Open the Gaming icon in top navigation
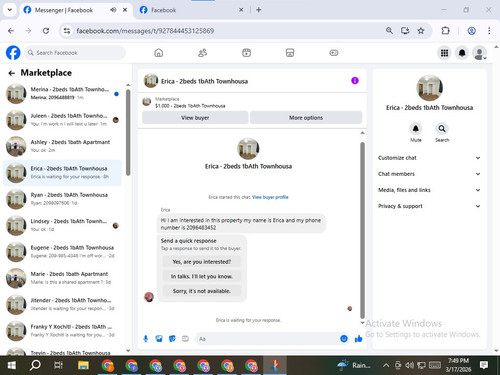The width and height of the screenshot is (500, 375). (334, 53)
